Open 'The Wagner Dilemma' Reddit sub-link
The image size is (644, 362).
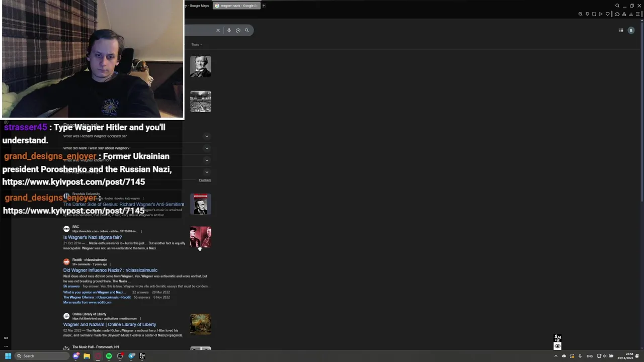(x=97, y=297)
